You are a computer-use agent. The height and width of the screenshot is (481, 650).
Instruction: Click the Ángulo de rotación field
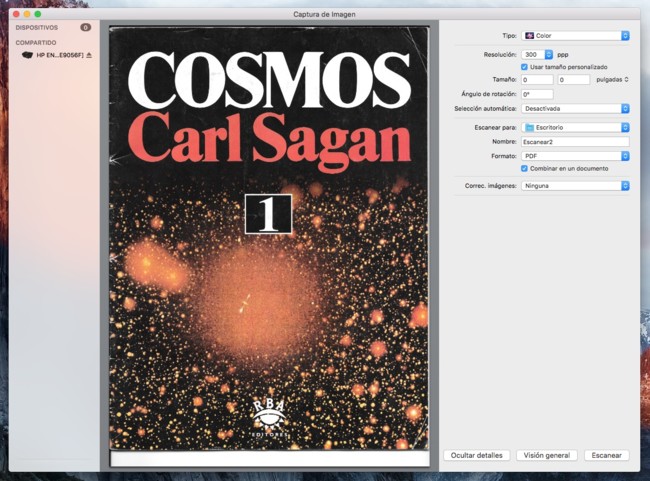pyautogui.click(x=537, y=94)
